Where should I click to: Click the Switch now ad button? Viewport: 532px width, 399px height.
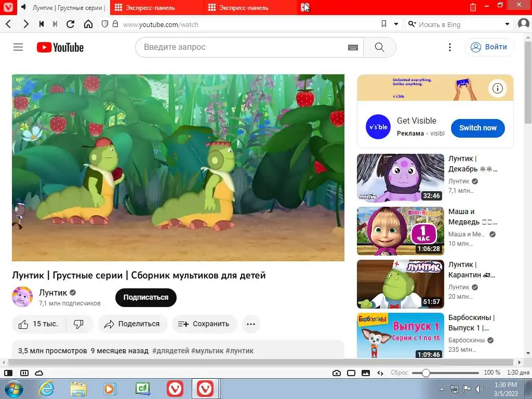pos(478,128)
